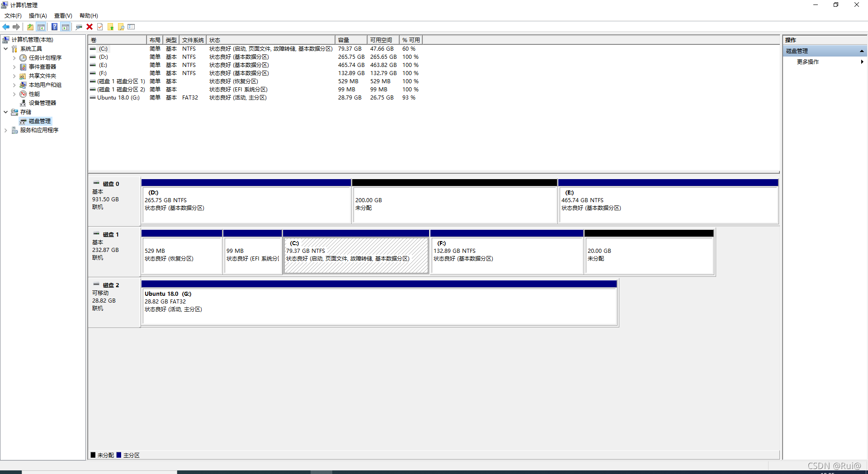The image size is (868, 474).
Task: Select the (E:) 465.74 GB NTFS partition block
Action: (x=668, y=201)
